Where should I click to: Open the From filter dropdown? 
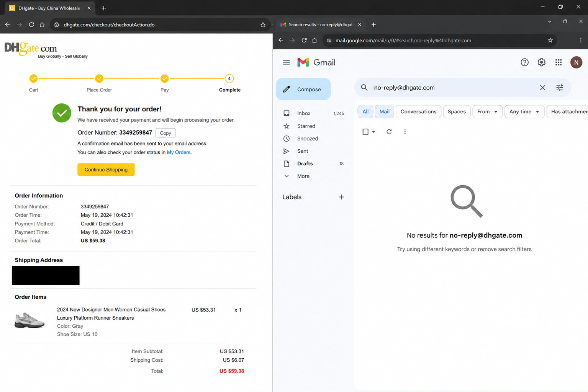pos(487,112)
